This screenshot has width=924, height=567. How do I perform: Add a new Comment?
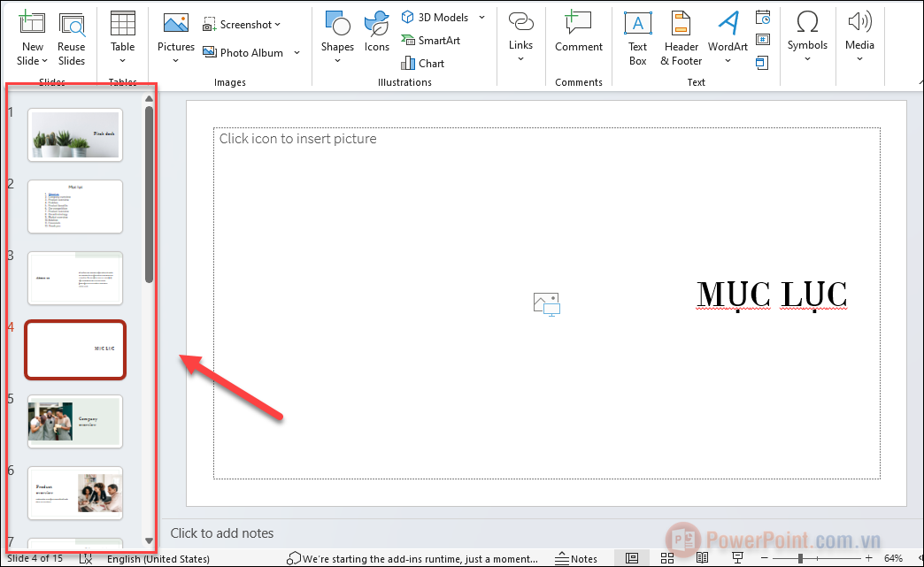579,33
